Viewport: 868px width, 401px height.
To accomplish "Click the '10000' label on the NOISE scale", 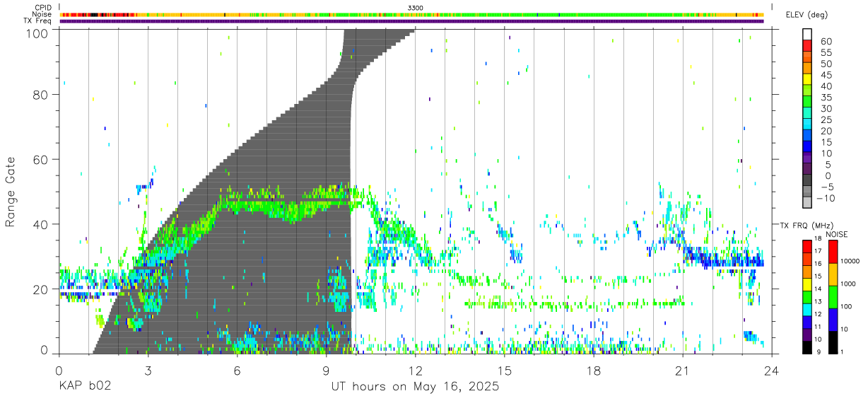I will 851,262.
